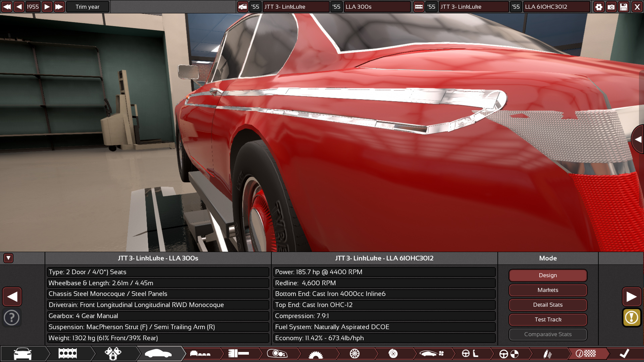Select the headlight fixtures tab

click(x=277, y=354)
